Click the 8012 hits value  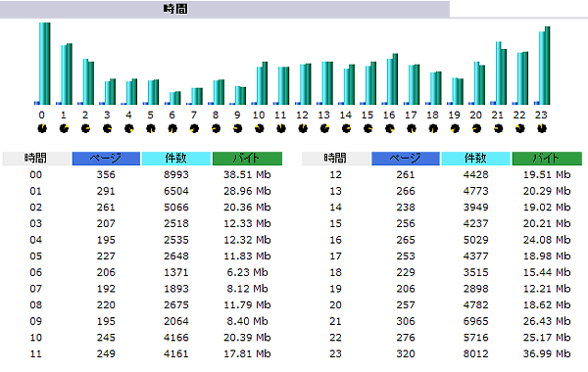click(x=476, y=353)
